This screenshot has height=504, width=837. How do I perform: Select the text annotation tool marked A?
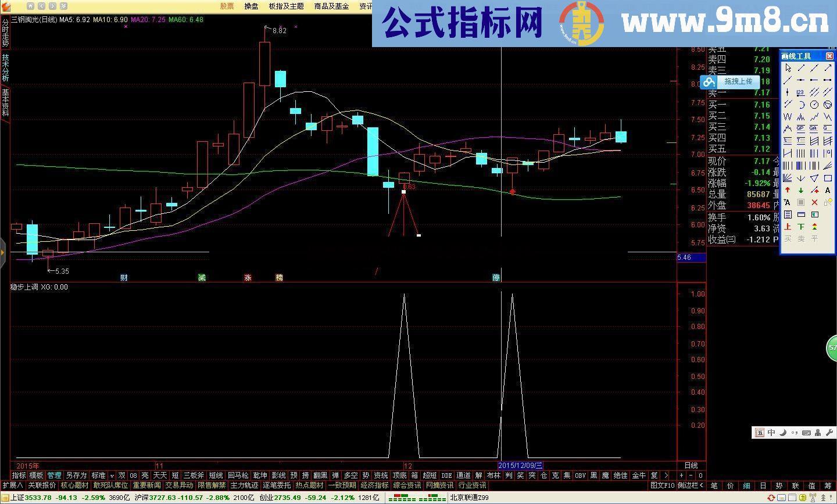tap(828, 191)
